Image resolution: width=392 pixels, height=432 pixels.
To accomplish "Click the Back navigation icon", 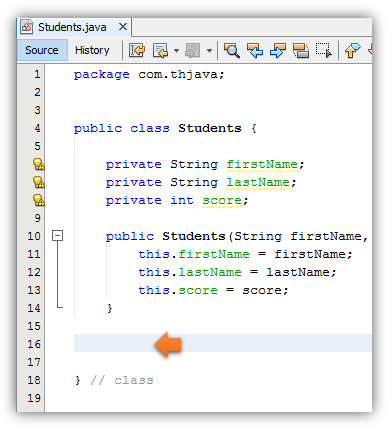I will (160, 51).
